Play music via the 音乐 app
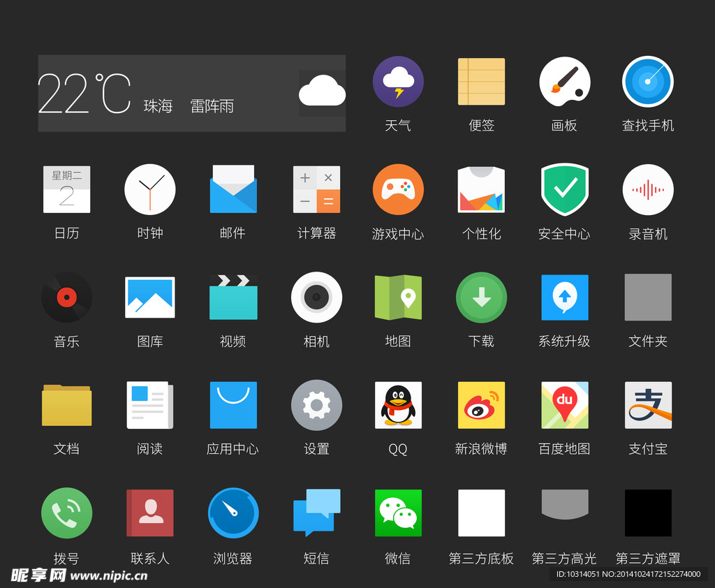715x588 pixels. [66, 297]
